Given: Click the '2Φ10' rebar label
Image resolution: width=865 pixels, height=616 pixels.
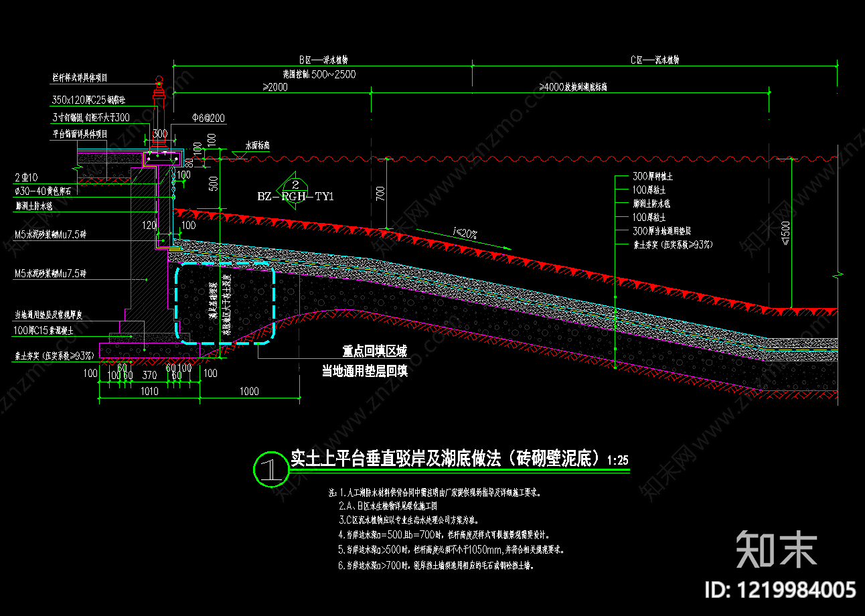Looking at the screenshot, I should pos(26,177).
